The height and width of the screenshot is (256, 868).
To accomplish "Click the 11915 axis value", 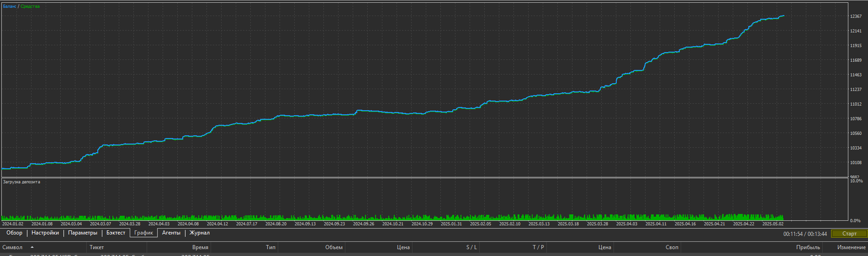I will point(856,46).
